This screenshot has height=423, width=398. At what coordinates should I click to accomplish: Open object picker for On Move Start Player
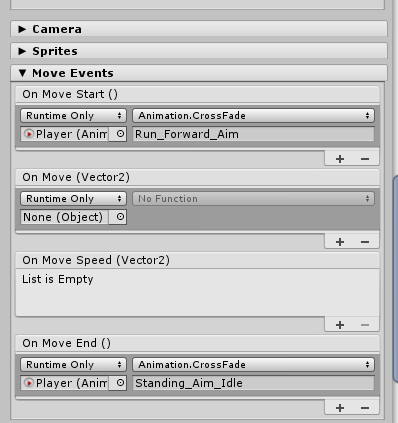pos(118,134)
